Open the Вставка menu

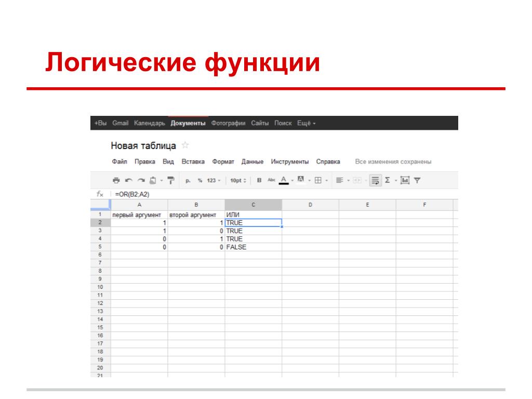(193, 162)
